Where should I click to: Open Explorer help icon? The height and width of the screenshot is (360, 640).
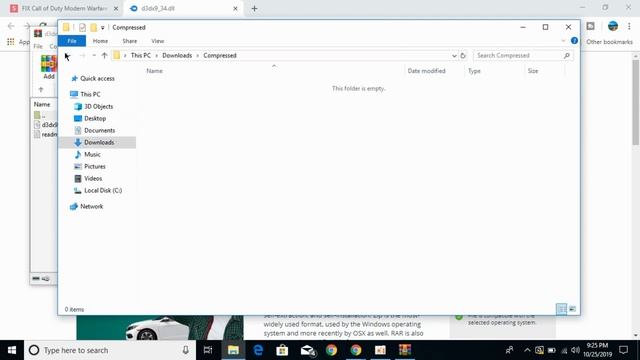[x=574, y=41]
